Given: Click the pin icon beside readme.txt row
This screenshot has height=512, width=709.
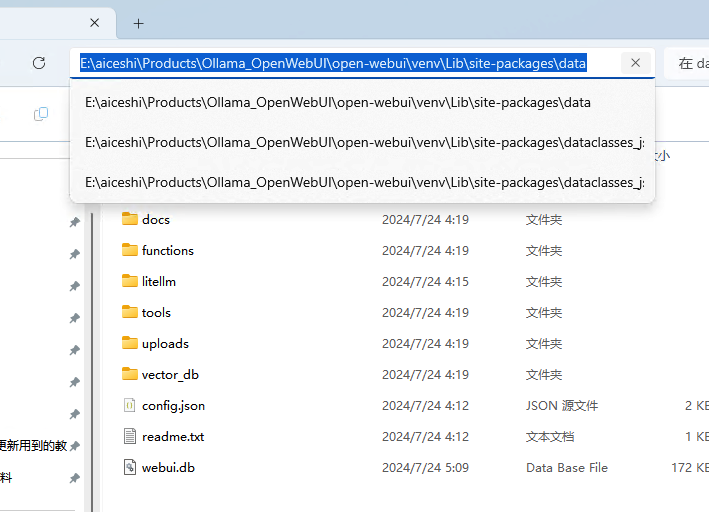Looking at the screenshot, I should (x=75, y=446).
